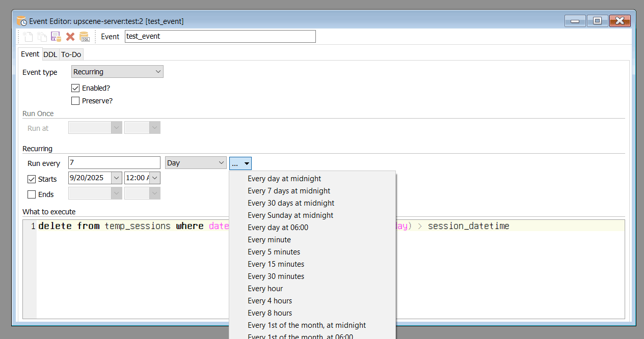
Task: Click the test_event name input field
Action: 220,36
